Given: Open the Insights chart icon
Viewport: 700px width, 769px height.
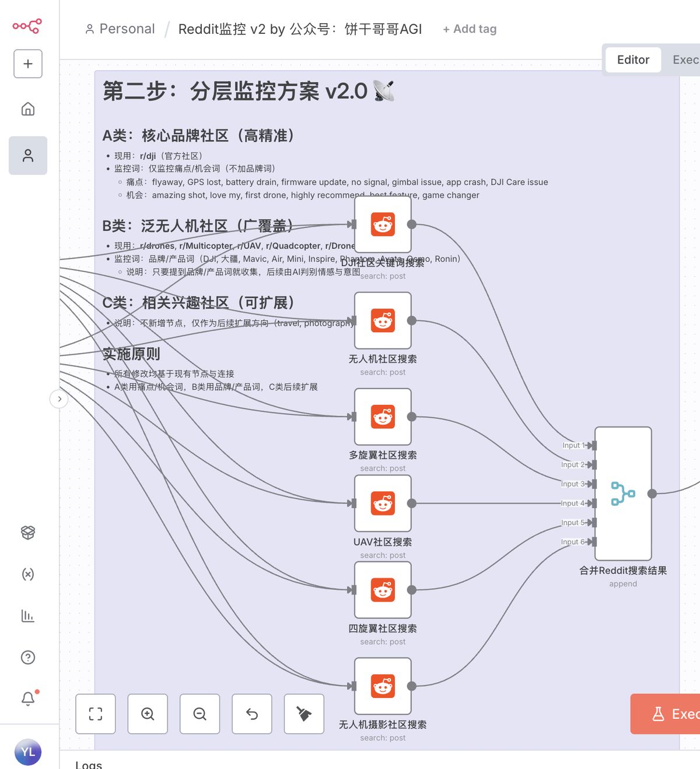Looking at the screenshot, I should tap(27, 616).
